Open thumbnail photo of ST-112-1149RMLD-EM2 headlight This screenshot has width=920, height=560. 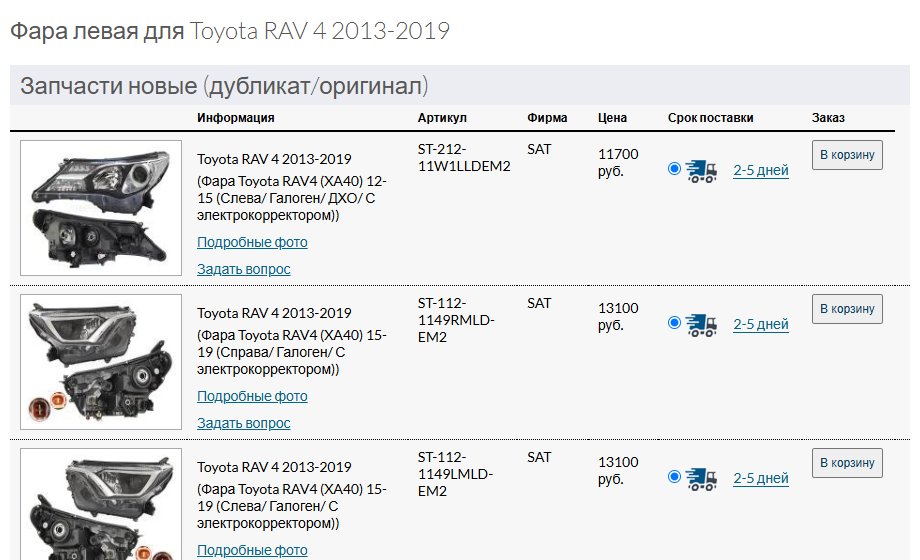point(101,362)
